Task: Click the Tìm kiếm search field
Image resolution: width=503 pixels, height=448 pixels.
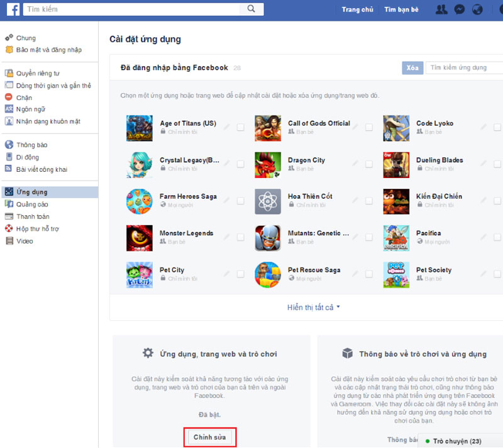Action: (x=131, y=9)
